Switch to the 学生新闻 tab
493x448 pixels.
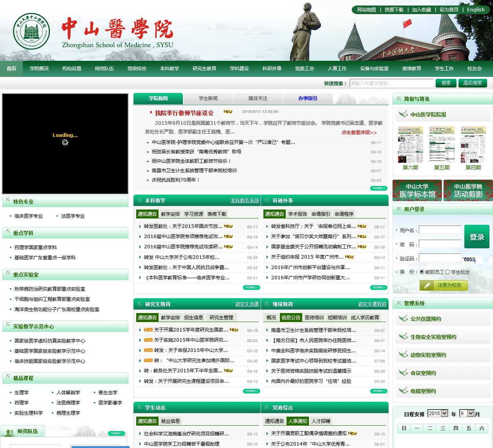[208, 98]
